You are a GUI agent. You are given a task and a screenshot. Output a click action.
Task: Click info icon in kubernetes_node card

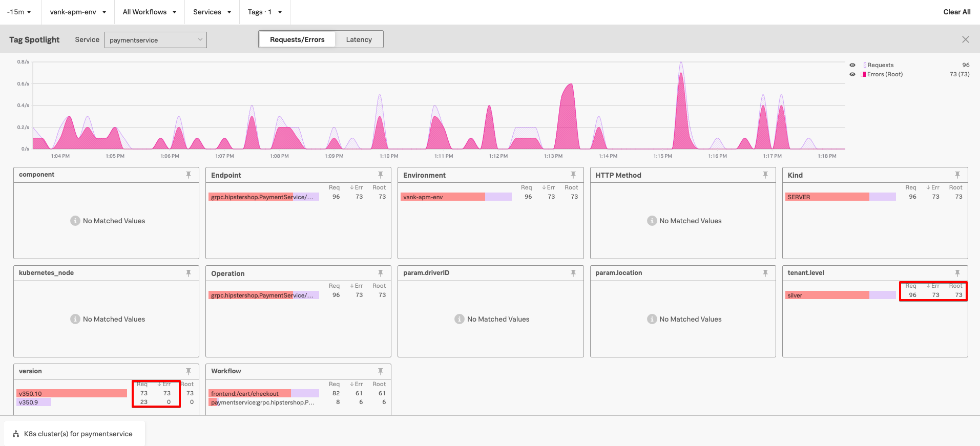tap(75, 319)
